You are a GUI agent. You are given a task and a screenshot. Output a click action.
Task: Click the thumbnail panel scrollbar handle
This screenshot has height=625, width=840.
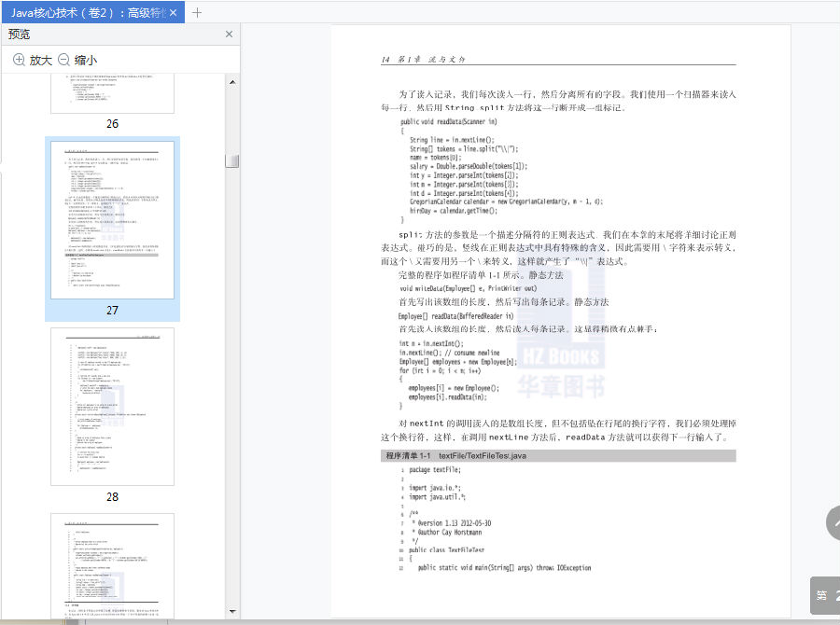[x=232, y=160]
